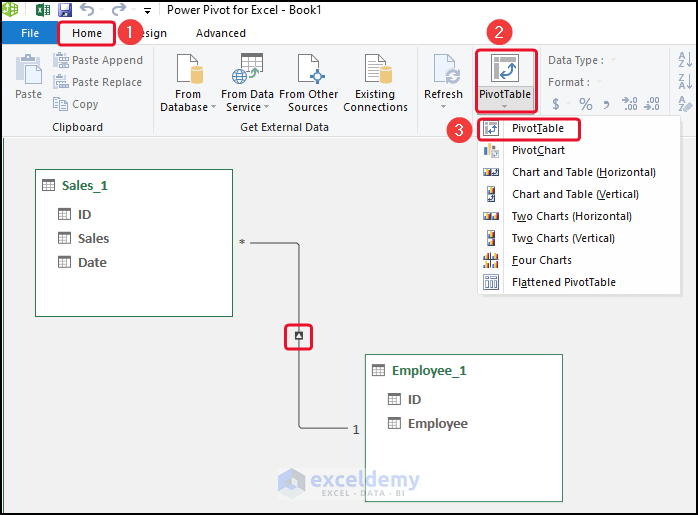The image size is (698, 515).
Task: Click the PivotTable ribbon button
Action: click(505, 81)
